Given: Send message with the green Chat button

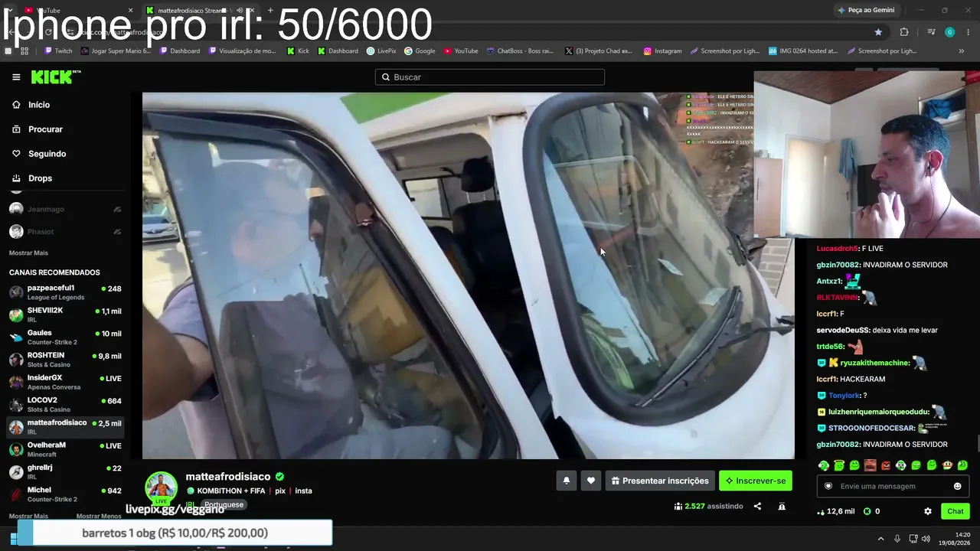Looking at the screenshot, I should pos(955,511).
